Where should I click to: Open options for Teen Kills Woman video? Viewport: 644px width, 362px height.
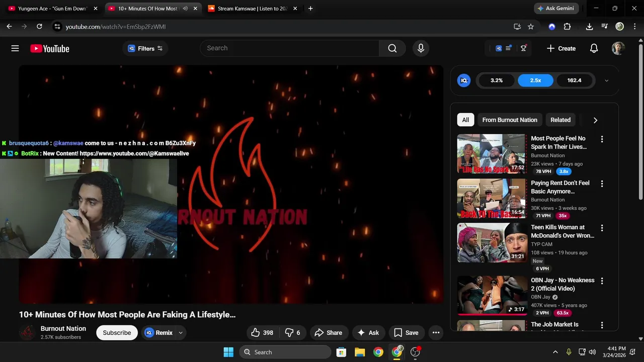click(x=602, y=228)
